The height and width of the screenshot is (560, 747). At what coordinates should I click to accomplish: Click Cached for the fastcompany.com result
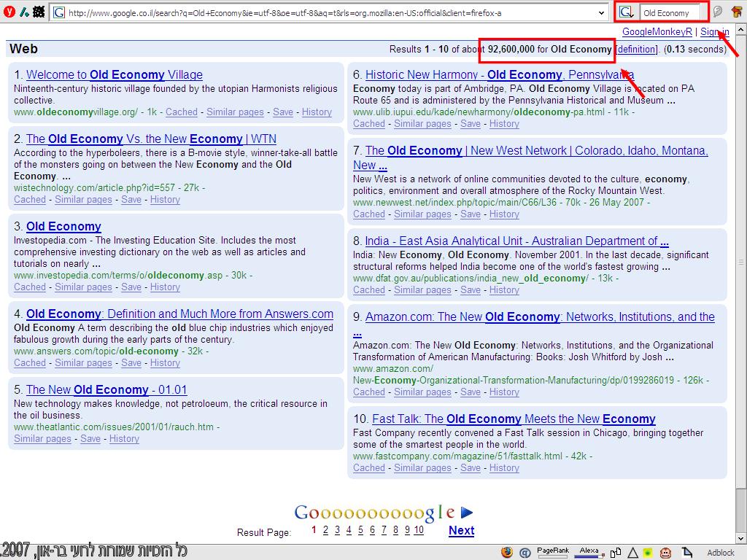(368, 468)
